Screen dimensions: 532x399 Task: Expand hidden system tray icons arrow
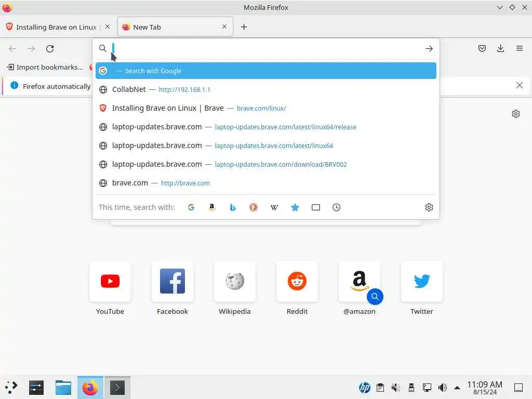457,388
